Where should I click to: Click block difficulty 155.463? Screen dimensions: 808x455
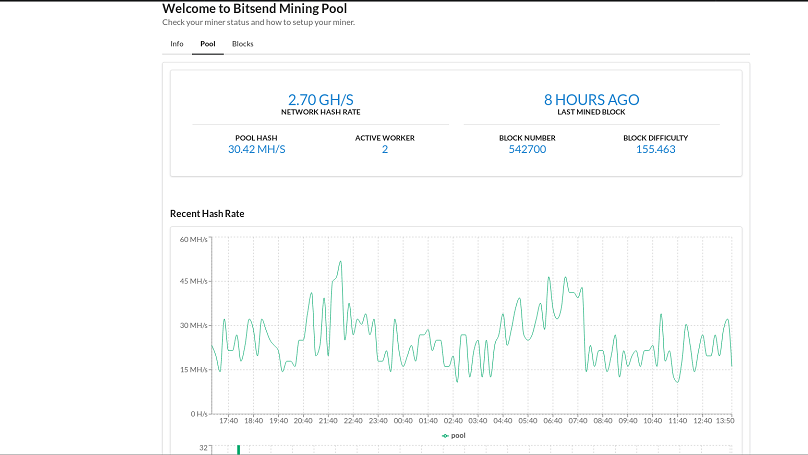(x=655, y=149)
